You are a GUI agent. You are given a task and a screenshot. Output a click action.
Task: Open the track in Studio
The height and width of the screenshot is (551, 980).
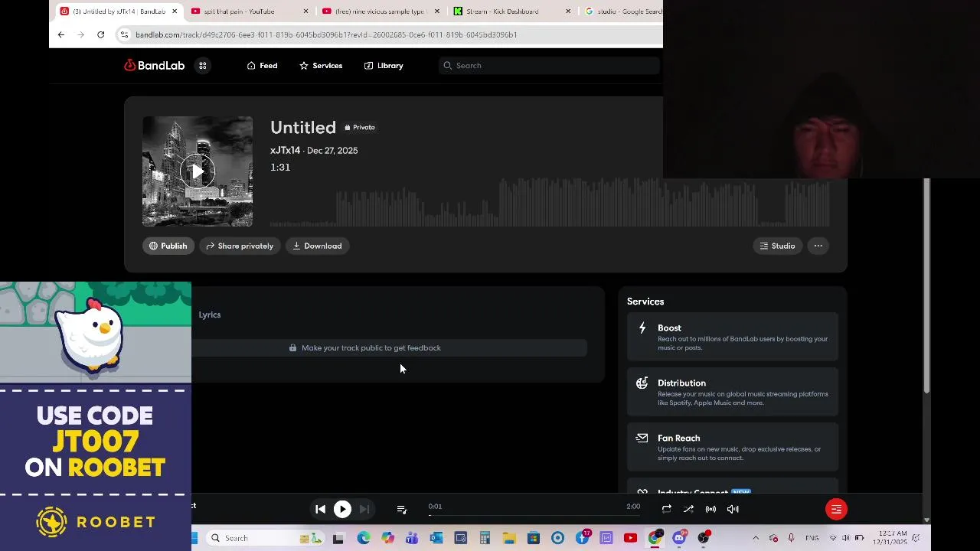777,246
